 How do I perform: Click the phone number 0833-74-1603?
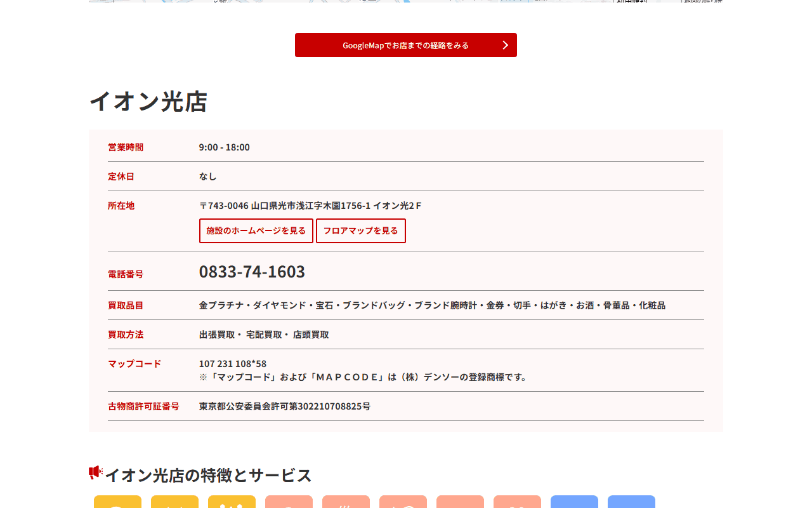pyautogui.click(x=252, y=272)
